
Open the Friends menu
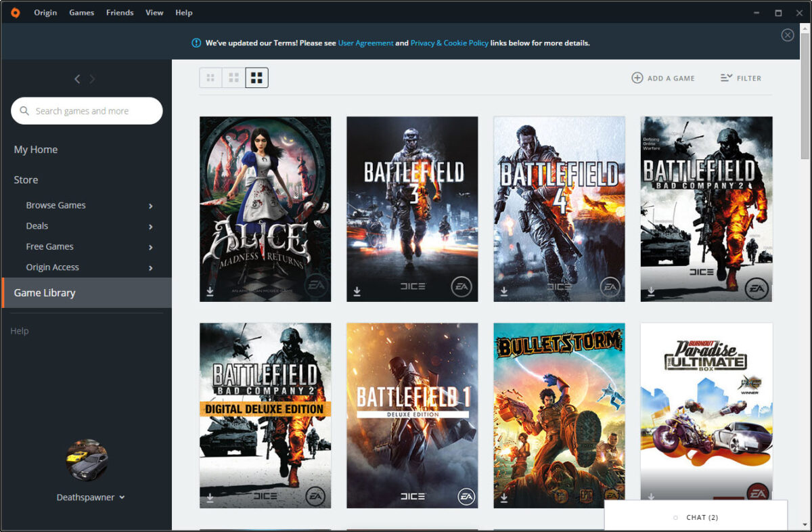[x=119, y=12]
